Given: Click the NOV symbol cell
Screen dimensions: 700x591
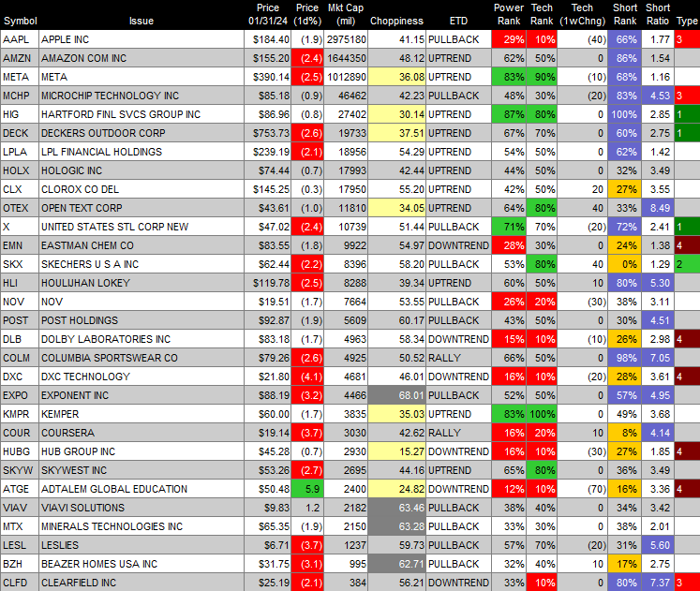Looking at the screenshot, I should pos(20,302).
